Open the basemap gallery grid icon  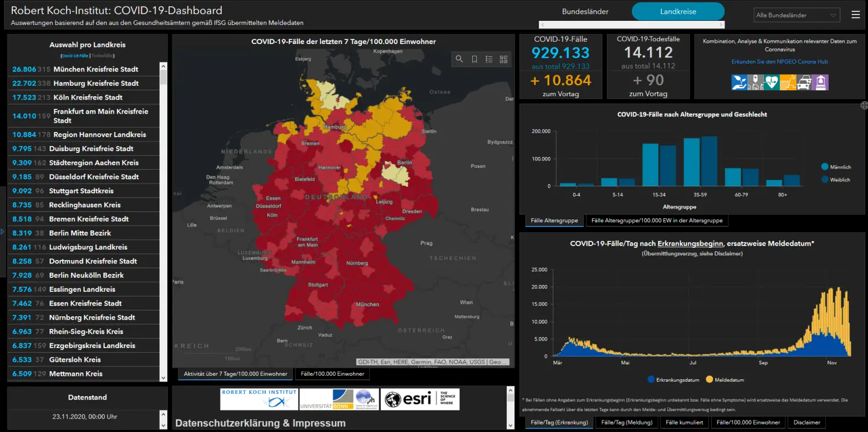(x=503, y=59)
